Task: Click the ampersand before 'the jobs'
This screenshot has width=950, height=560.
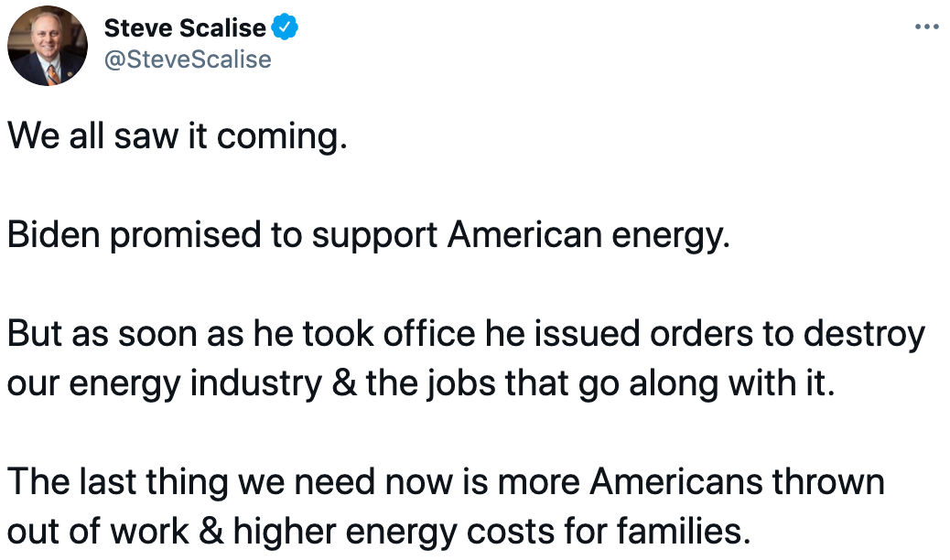Action: 344,383
